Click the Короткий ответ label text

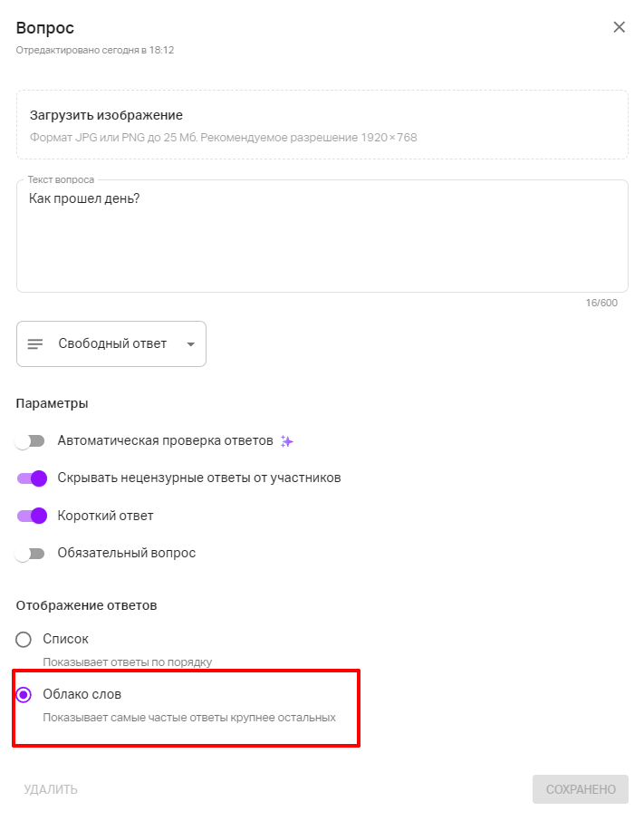[105, 516]
